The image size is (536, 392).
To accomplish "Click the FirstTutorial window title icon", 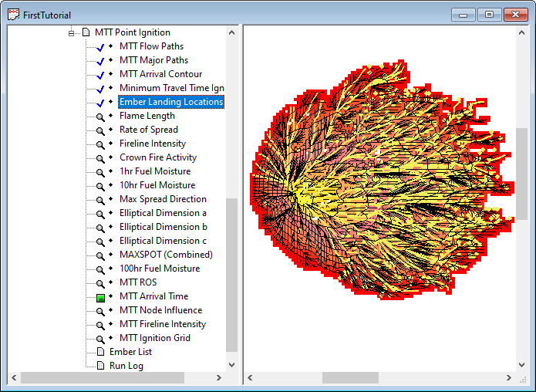I will [12, 13].
